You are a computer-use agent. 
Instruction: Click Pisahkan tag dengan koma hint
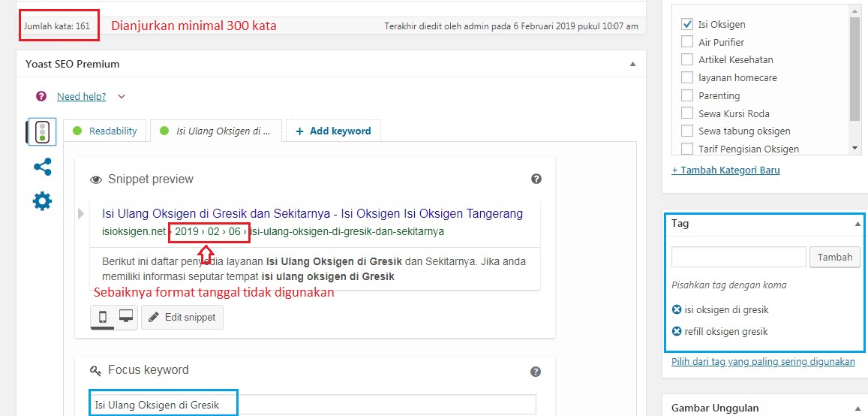point(729,286)
